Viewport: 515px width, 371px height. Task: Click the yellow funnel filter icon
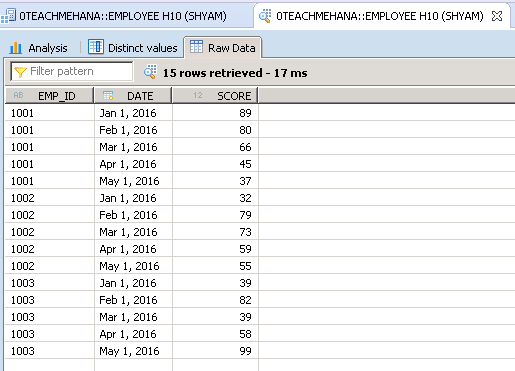click(20, 72)
